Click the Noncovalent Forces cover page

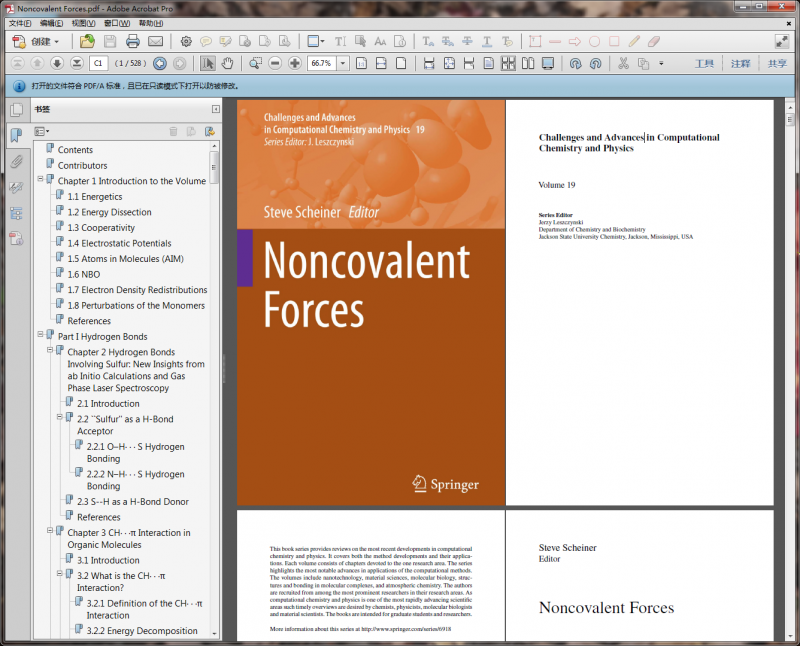point(371,302)
